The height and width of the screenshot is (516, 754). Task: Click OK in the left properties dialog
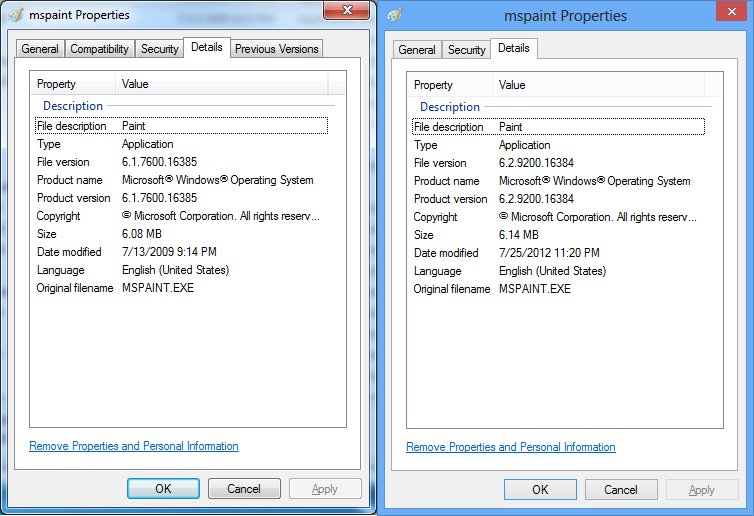click(x=163, y=489)
